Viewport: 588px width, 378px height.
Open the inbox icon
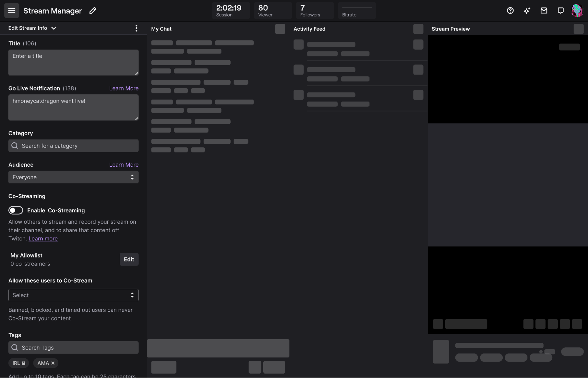(x=544, y=11)
